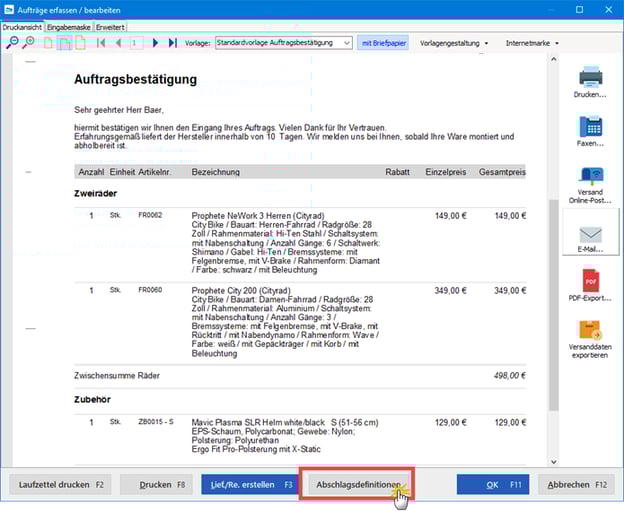The image size is (624, 511).
Task: Click Versanddaten exportieren package icon
Action: click(590, 337)
